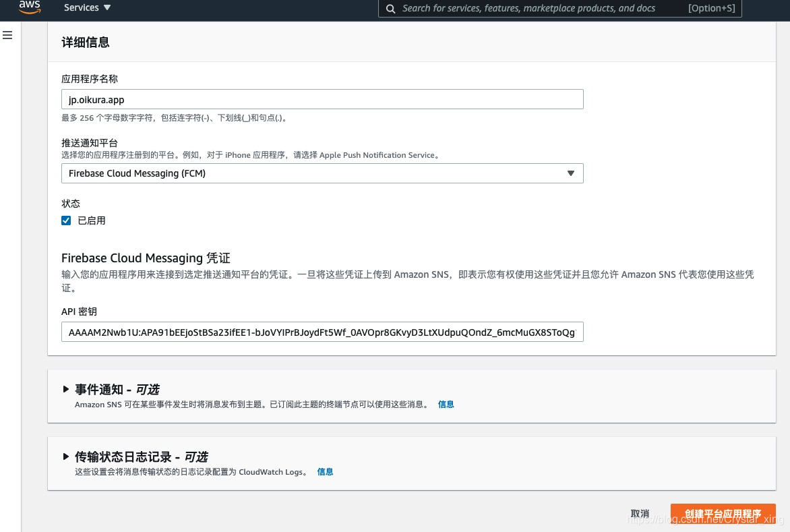790x532 pixels.
Task: Click the 应用程序名称 input field
Action: point(322,99)
